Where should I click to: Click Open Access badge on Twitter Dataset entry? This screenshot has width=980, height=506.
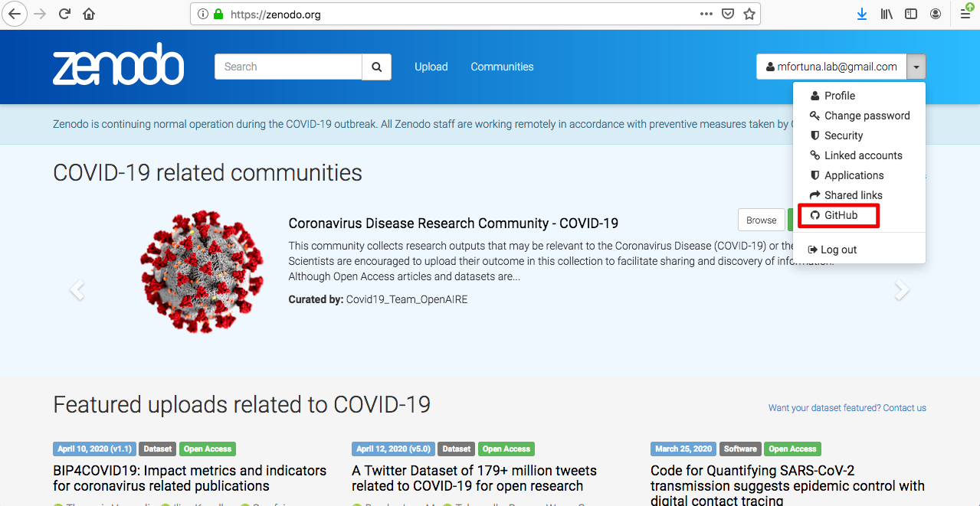pyautogui.click(x=506, y=449)
